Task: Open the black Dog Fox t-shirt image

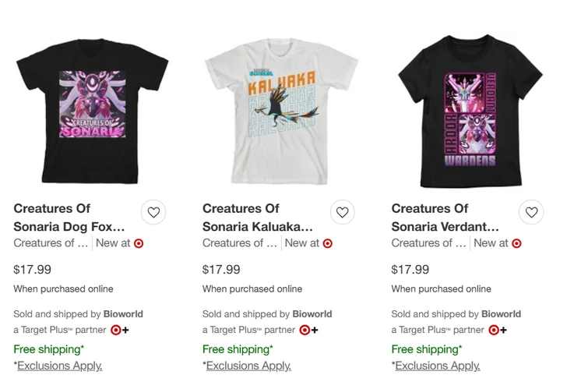Action: coord(92,109)
